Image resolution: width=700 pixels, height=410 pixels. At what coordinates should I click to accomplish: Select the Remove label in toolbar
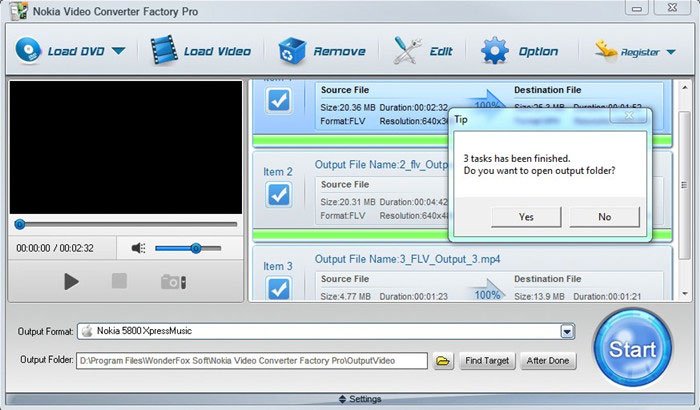coord(339,51)
